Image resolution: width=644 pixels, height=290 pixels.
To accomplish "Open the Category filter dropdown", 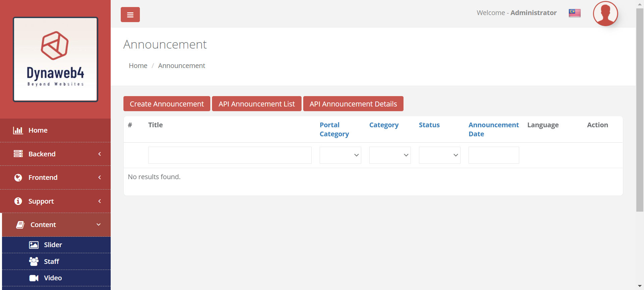I will click(390, 155).
